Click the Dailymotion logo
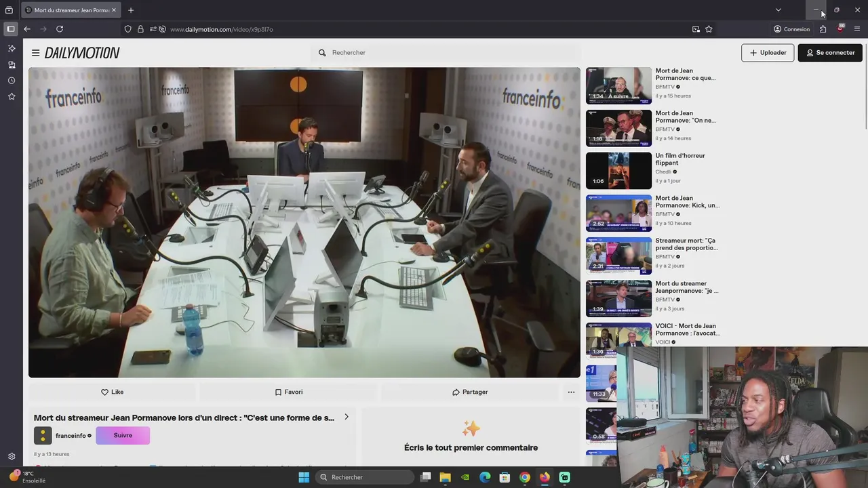This screenshot has height=488, width=868. click(x=82, y=53)
